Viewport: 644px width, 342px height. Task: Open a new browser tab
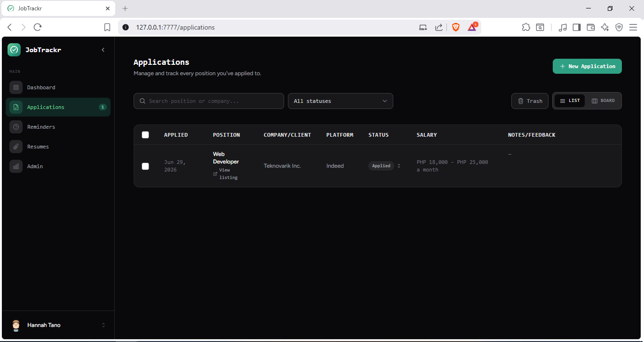[x=125, y=8]
